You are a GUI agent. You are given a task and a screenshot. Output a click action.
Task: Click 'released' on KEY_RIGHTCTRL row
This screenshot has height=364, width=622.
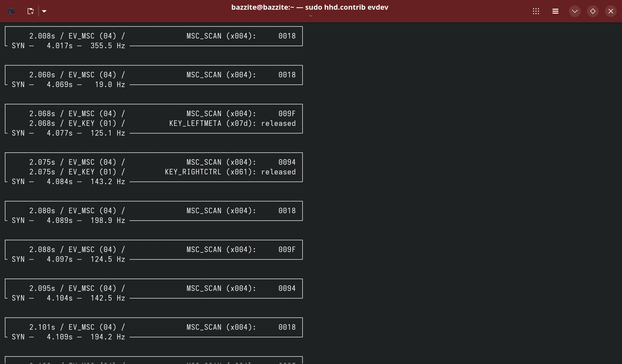pos(278,172)
